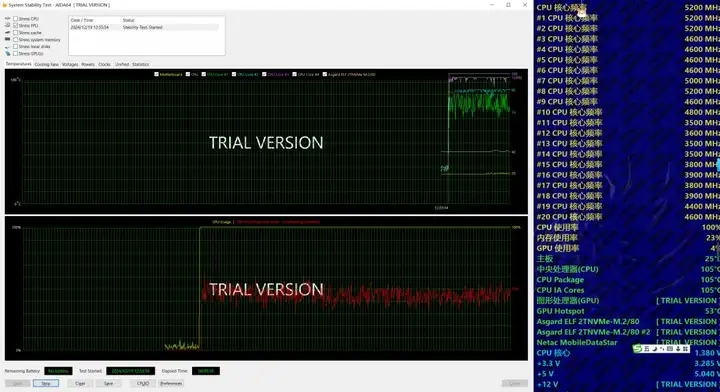
Task: Click the system memory stress icon
Action: click(x=7, y=39)
